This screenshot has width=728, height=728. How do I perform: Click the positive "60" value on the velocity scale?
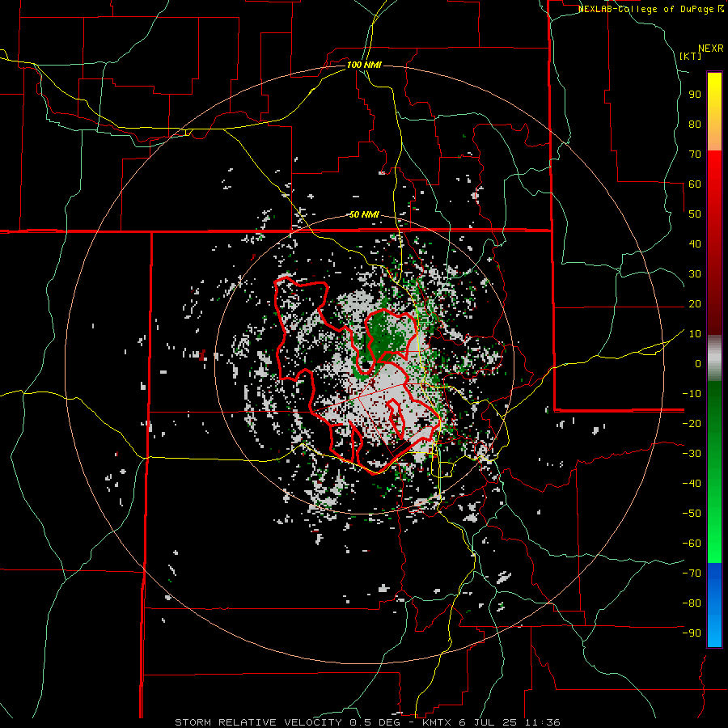pyautogui.click(x=695, y=184)
